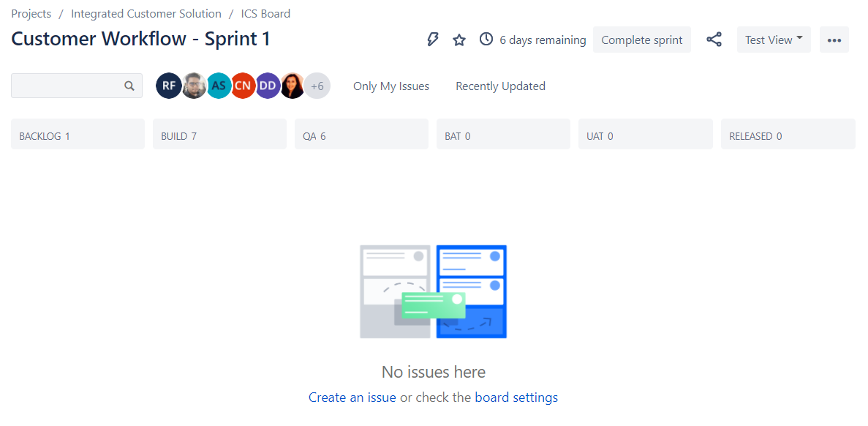Filter by the bearded man photo avatar

[195, 86]
